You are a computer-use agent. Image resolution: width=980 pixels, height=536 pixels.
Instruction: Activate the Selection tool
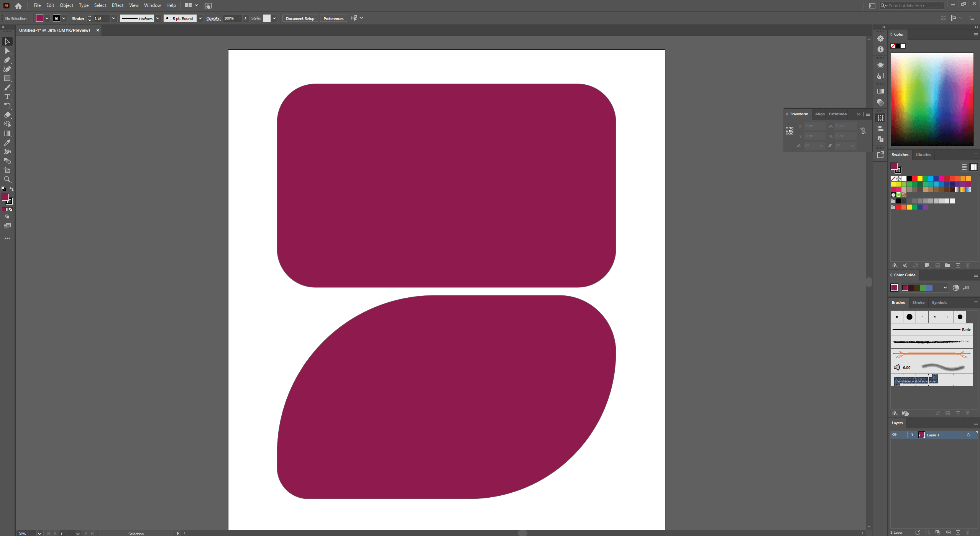(7, 41)
